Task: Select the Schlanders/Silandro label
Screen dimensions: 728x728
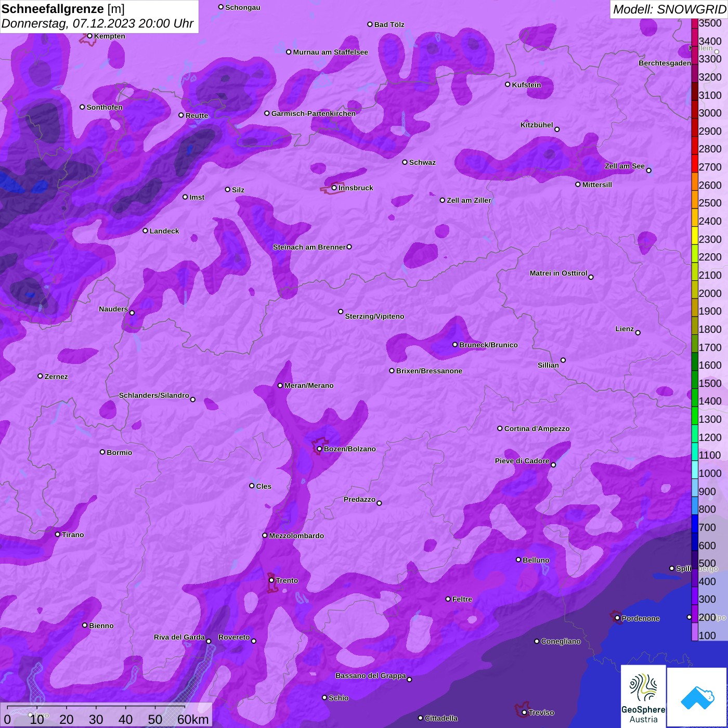Action: pyautogui.click(x=154, y=395)
